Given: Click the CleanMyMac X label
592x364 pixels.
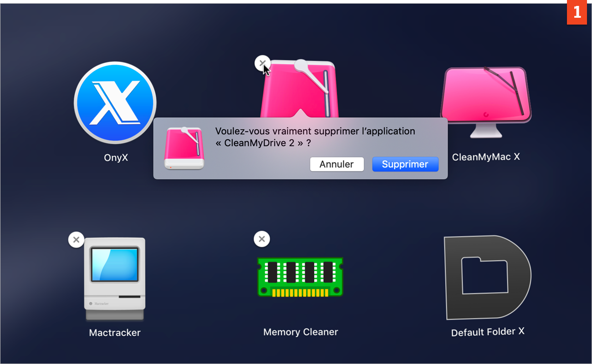Looking at the screenshot, I should [486, 157].
